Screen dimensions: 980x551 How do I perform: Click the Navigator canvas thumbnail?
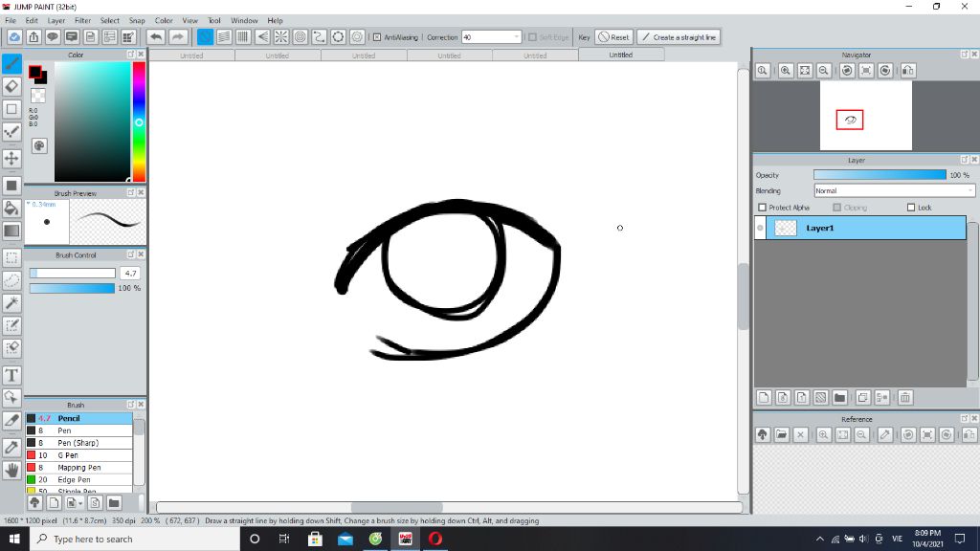[865, 116]
